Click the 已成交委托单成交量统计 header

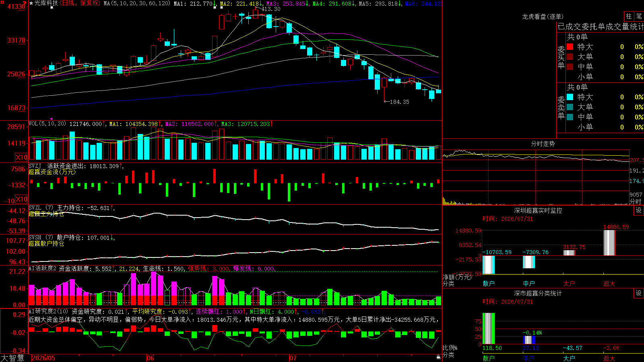coord(601,27)
